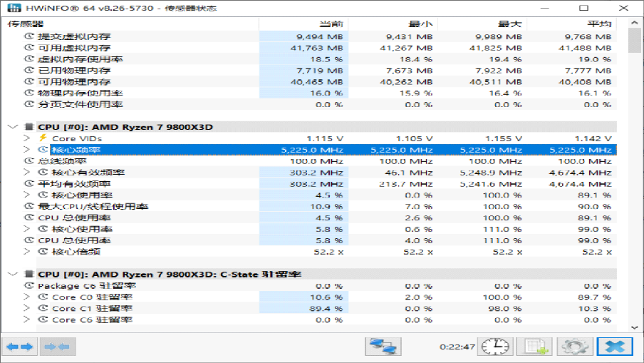Click the icon beside Package C6 驻留率
Image resolution: width=644 pixels, height=363 pixels.
(28, 285)
